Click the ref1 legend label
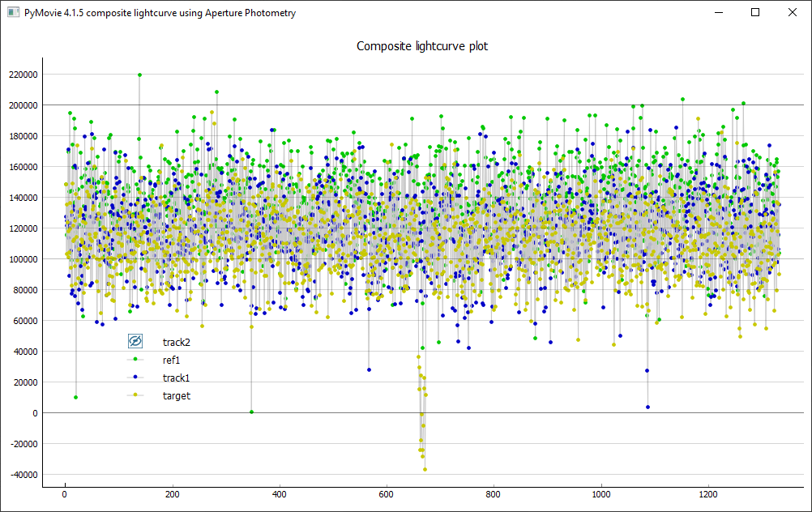The image size is (812, 512). click(172, 360)
